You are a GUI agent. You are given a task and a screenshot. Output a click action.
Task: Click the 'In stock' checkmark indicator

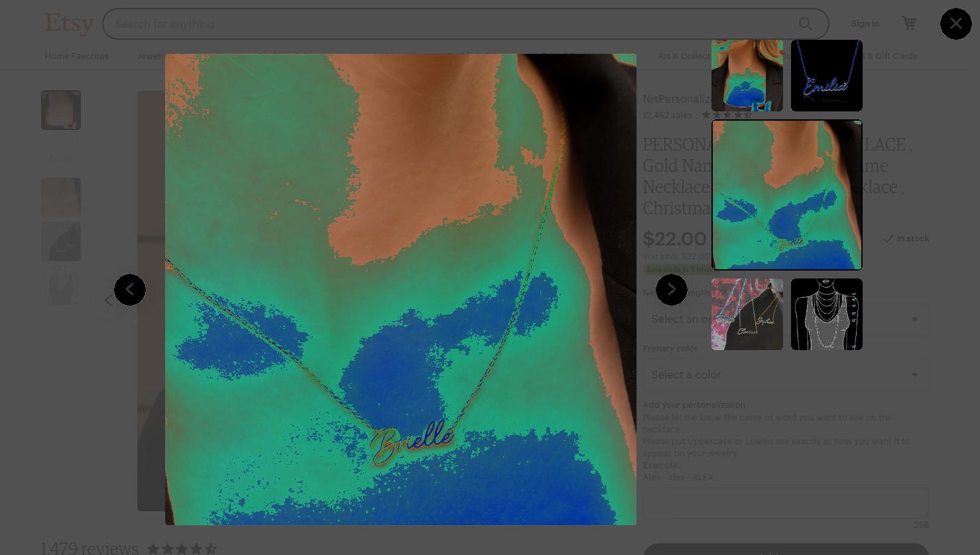[906, 239]
